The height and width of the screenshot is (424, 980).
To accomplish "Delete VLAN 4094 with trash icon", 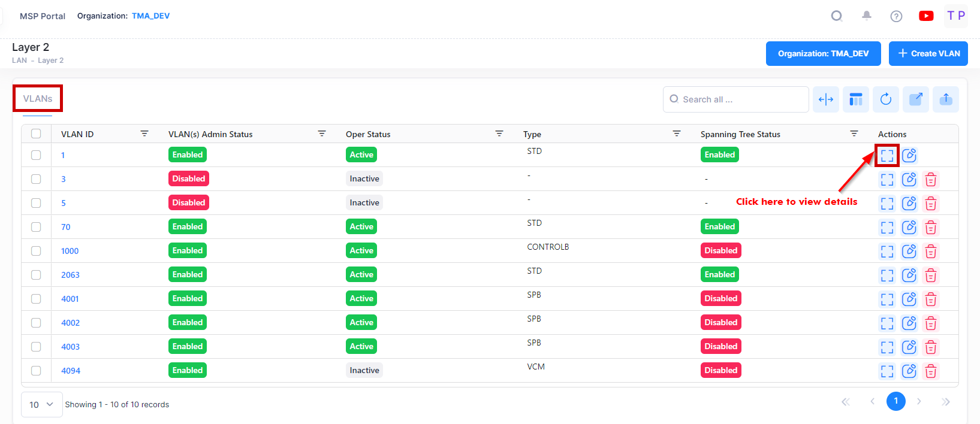I will [930, 371].
